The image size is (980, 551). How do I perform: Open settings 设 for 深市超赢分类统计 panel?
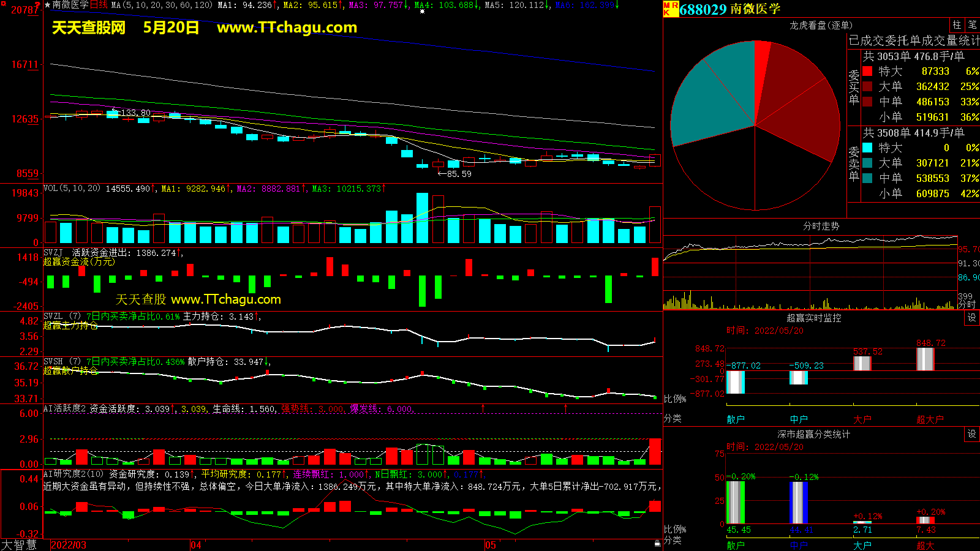pos(972,434)
